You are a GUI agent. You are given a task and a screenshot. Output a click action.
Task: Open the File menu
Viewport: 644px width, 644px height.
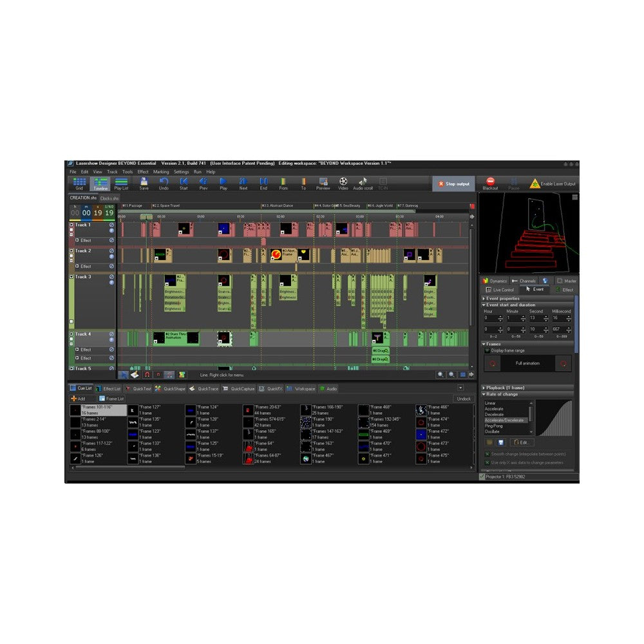tap(73, 172)
